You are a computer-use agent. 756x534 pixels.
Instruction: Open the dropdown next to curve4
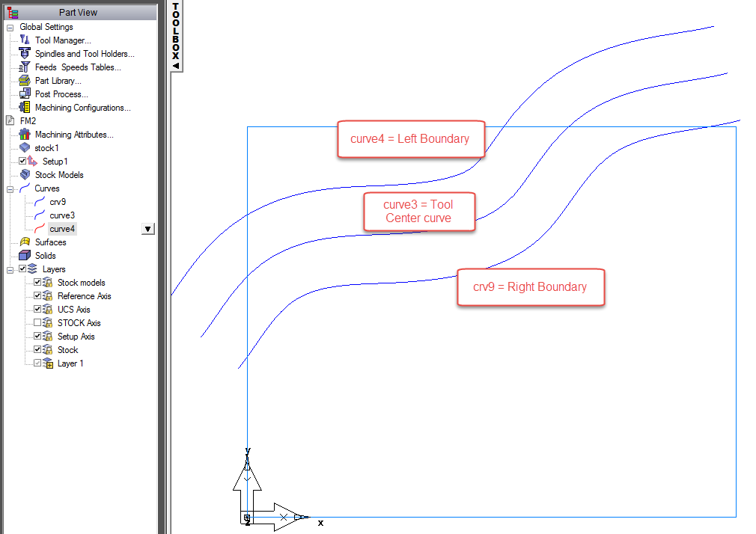click(147, 228)
